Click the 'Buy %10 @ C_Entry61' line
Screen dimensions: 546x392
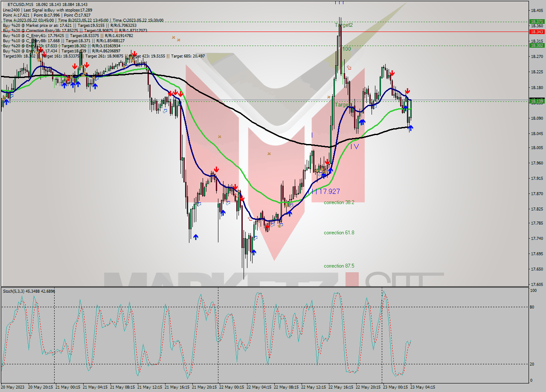coord(68,35)
